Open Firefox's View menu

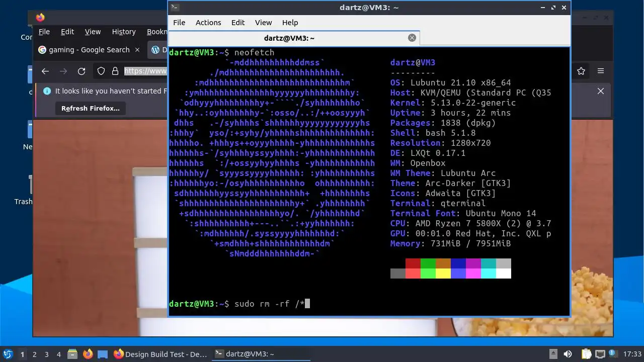pos(93,32)
